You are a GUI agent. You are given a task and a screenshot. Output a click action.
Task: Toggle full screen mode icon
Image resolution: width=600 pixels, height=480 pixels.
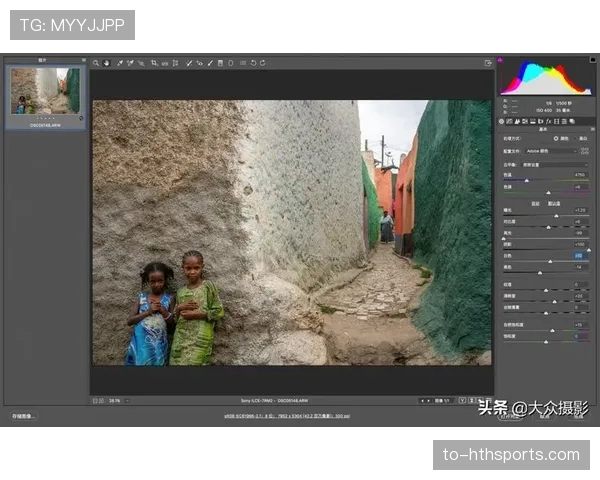pyautogui.click(x=488, y=63)
